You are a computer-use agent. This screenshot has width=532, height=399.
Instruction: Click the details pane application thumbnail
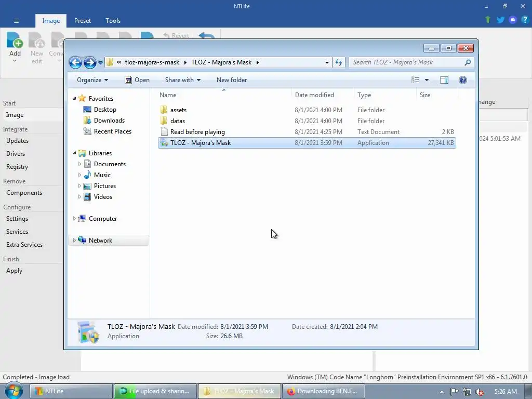tap(88, 331)
